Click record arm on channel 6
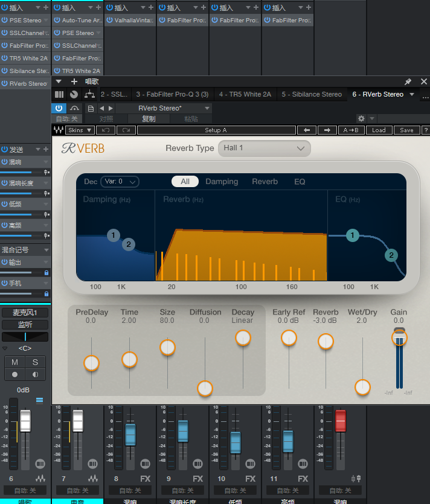Viewport: 430px width, 504px height. [14, 374]
